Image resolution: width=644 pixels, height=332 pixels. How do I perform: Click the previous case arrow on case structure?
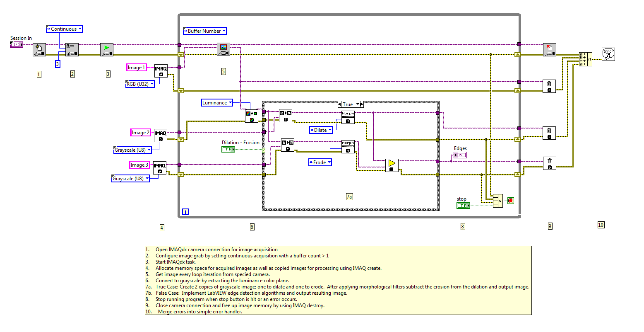coord(340,104)
